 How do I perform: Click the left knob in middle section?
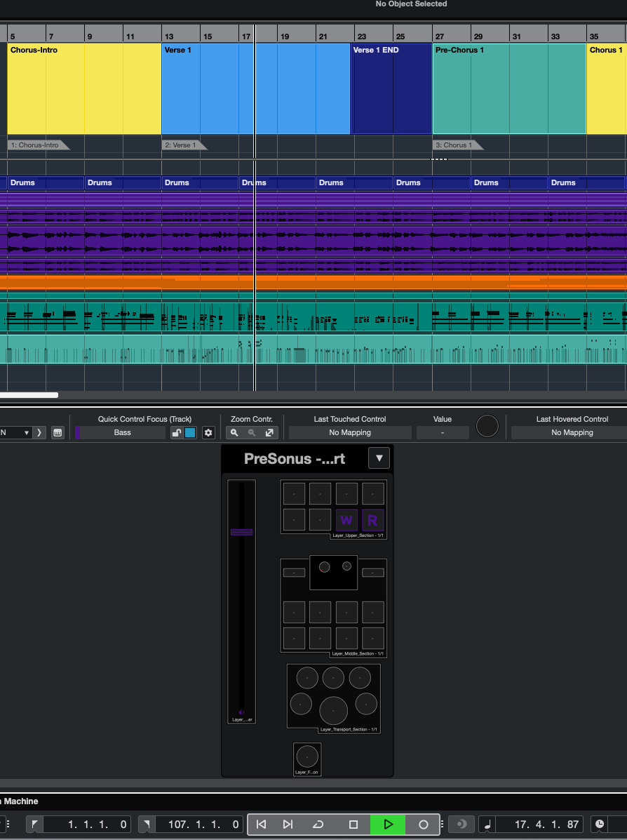(x=325, y=567)
